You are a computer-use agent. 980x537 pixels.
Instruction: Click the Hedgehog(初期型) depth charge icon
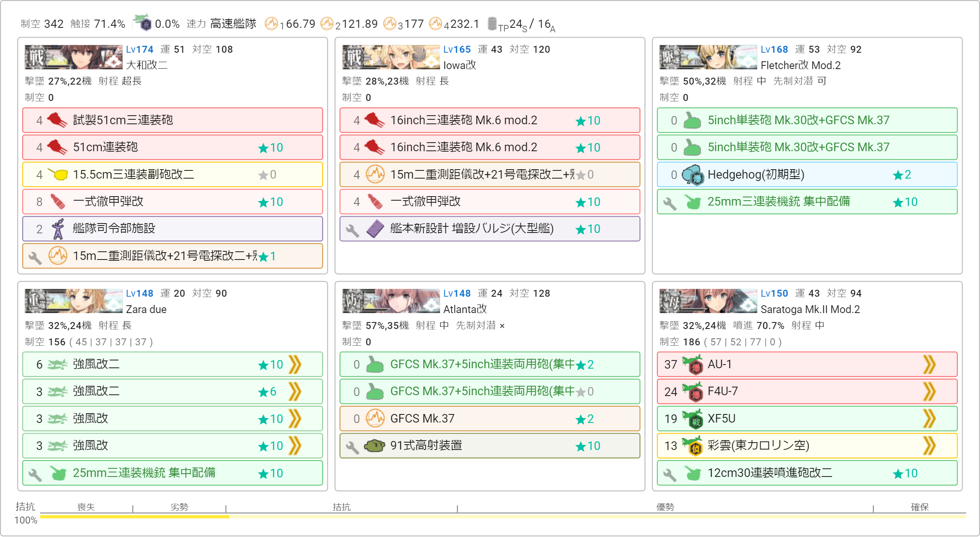(x=693, y=175)
